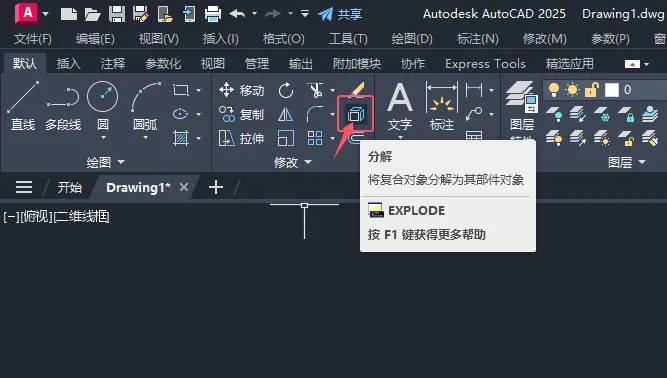
Task: Undo the last action
Action: pyautogui.click(x=237, y=14)
